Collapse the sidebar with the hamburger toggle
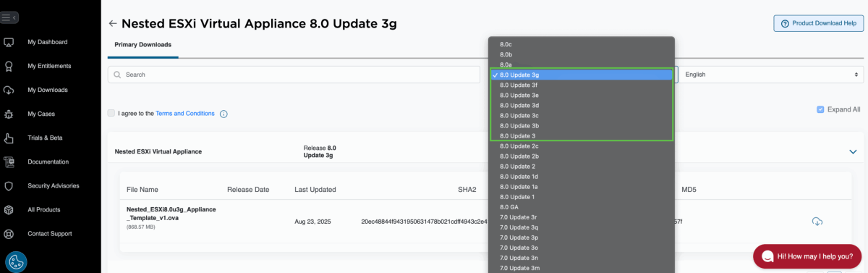 pos(10,17)
